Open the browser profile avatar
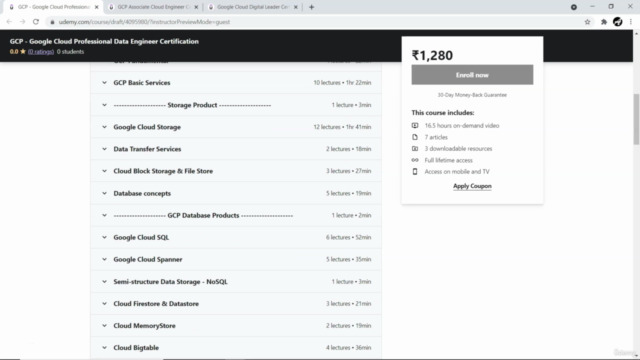This screenshot has height=360, width=640. [x=618, y=22]
